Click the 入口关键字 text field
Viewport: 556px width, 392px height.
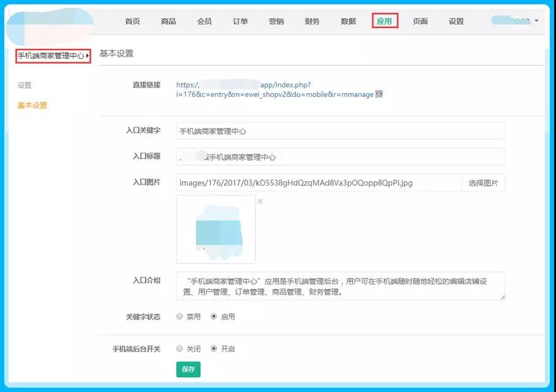340,131
